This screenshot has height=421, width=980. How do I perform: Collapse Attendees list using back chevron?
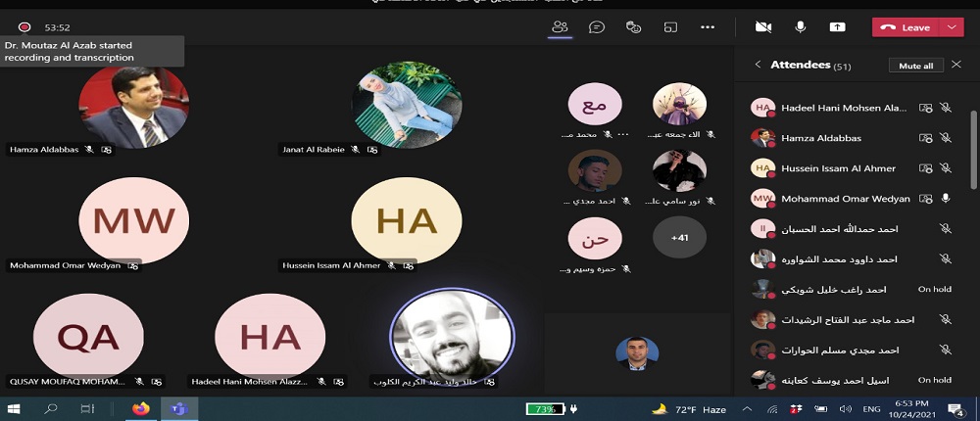(x=758, y=65)
